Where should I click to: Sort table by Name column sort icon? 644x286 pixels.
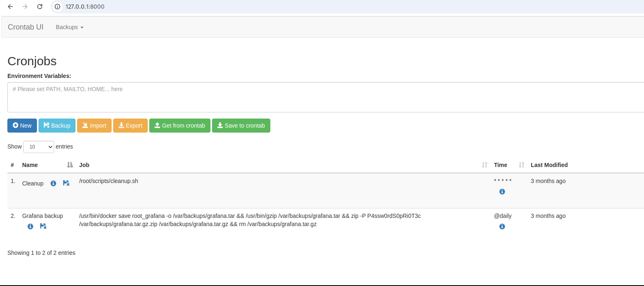click(x=70, y=165)
